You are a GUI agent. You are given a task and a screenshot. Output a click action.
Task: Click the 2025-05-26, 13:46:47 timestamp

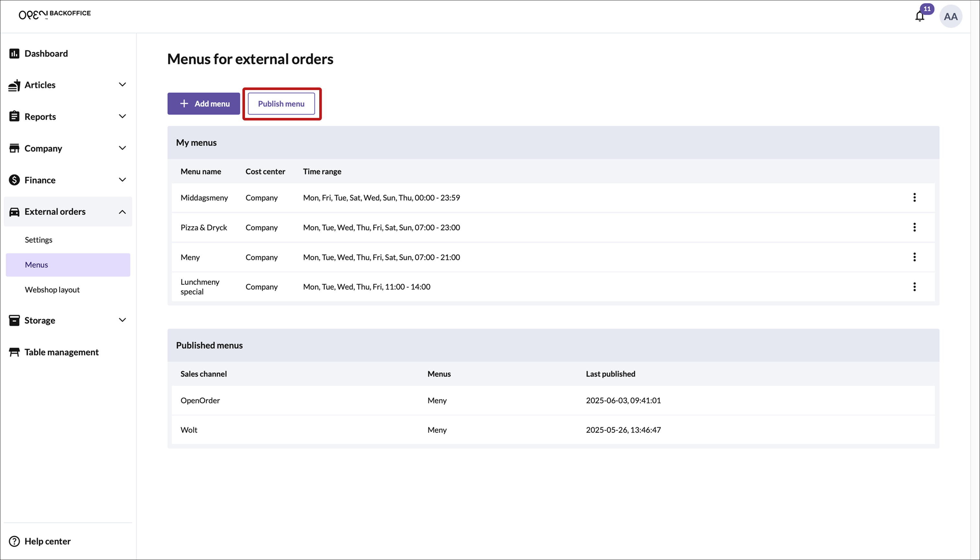point(623,430)
